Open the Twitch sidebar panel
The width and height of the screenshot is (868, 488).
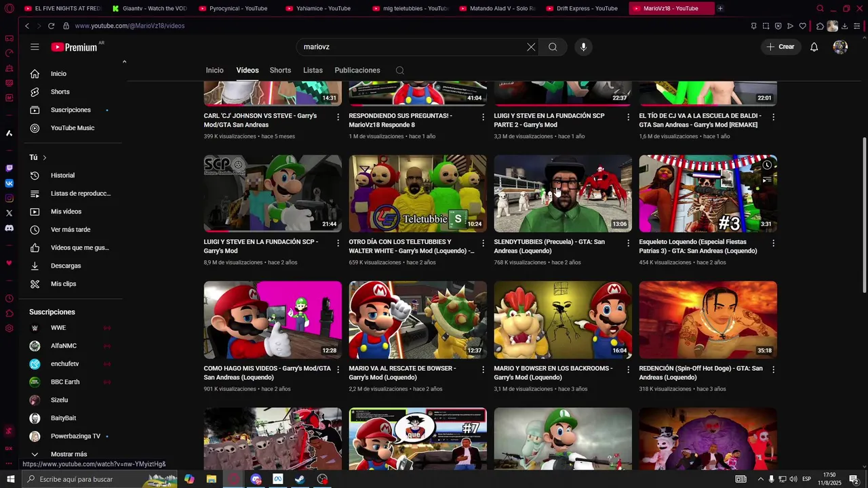9,168
